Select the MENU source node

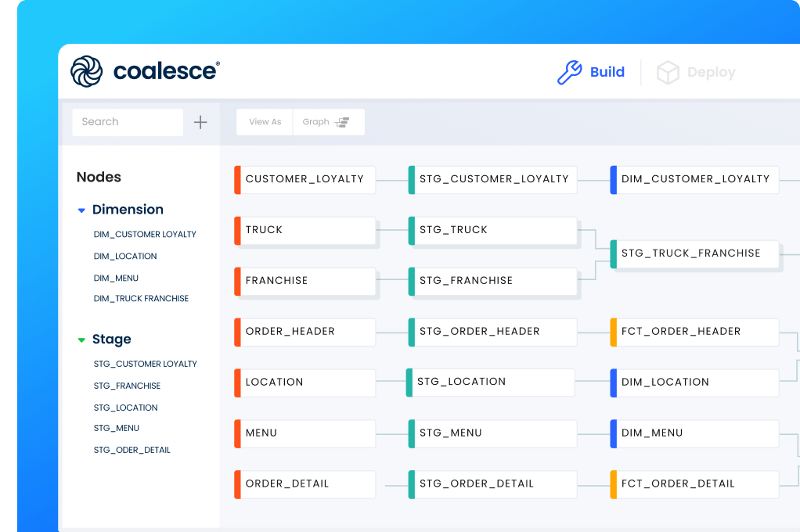[x=305, y=433]
